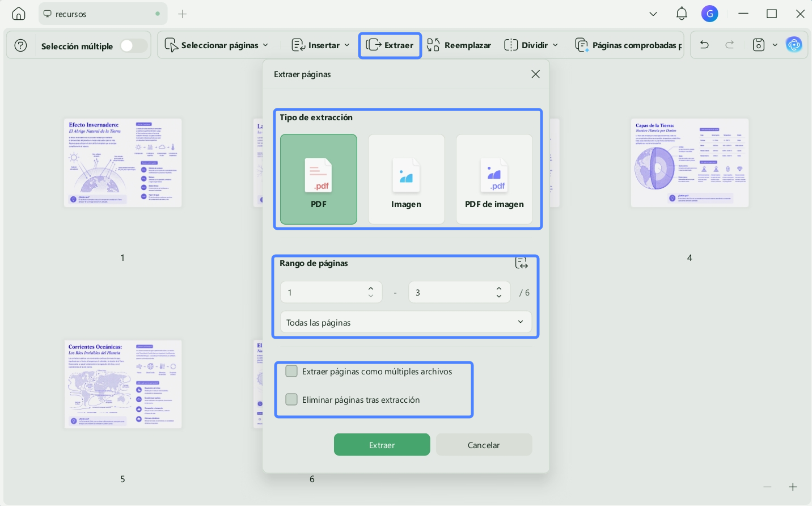This screenshot has width=812, height=506.
Task: Click the Cancelar button
Action: pyautogui.click(x=484, y=445)
